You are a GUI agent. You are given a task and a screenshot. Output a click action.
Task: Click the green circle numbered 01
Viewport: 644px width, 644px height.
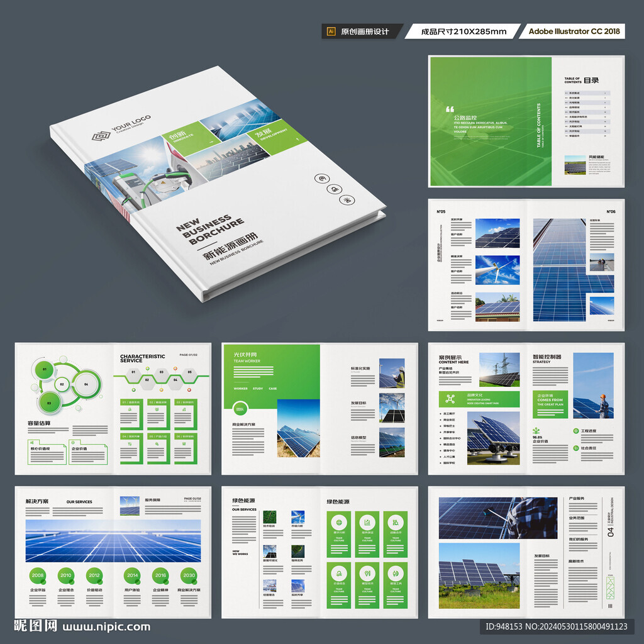[x=45, y=369]
